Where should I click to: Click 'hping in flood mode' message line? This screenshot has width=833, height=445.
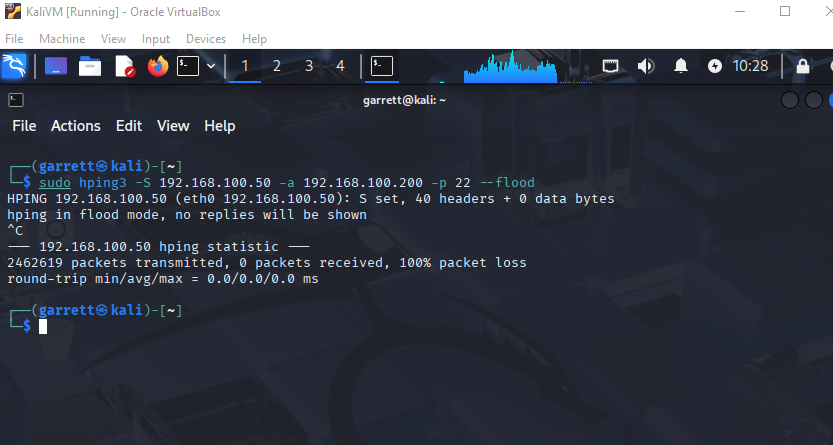coord(187,215)
